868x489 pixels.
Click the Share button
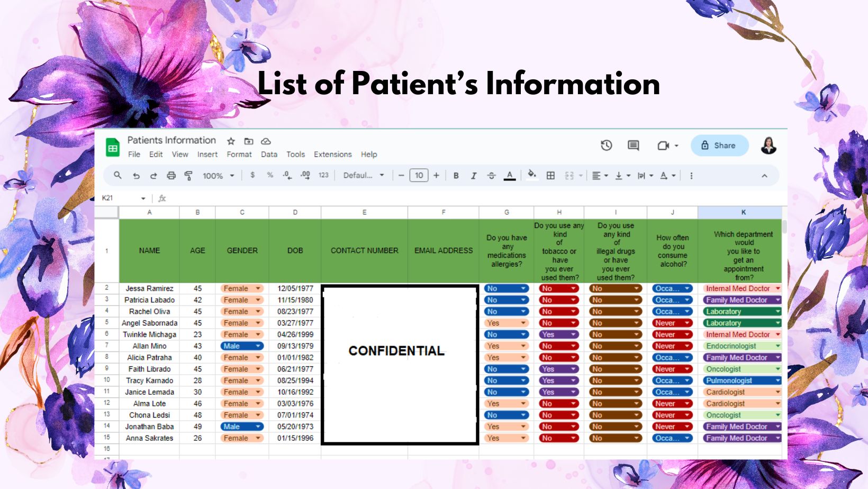[x=719, y=146]
